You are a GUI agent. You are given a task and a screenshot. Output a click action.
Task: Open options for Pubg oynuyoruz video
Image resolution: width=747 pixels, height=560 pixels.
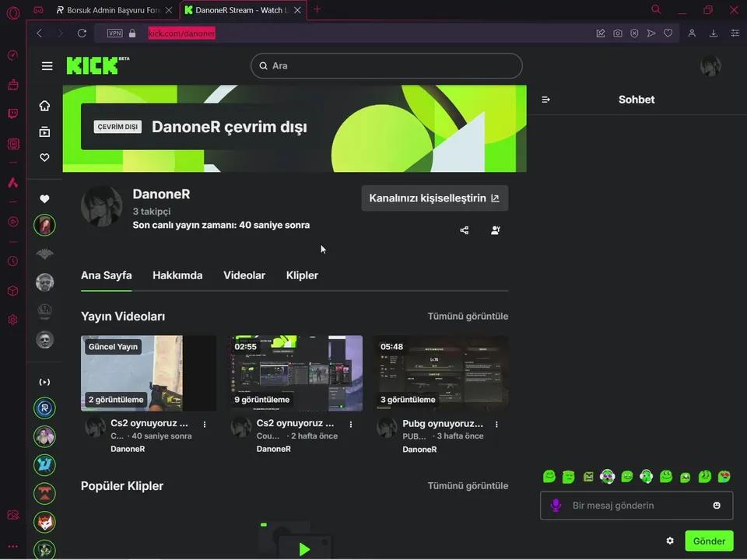(496, 425)
